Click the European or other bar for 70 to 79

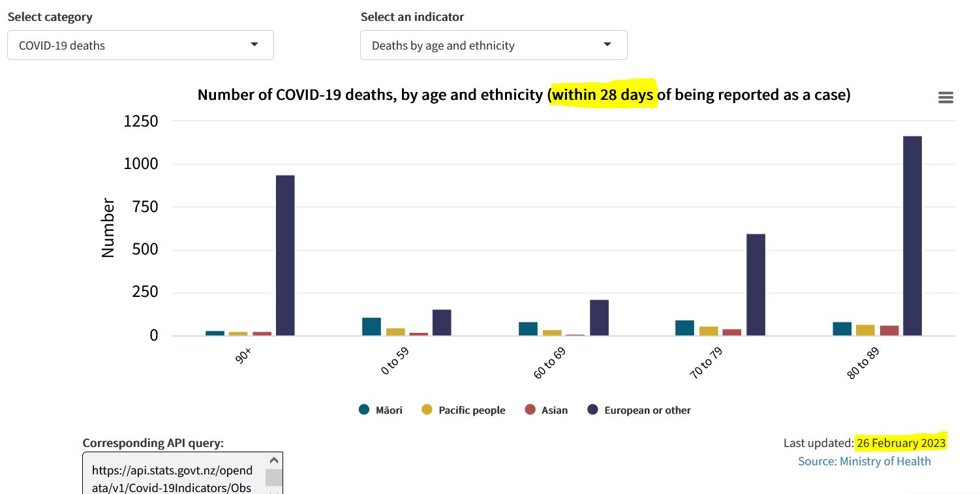click(x=756, y=285)
